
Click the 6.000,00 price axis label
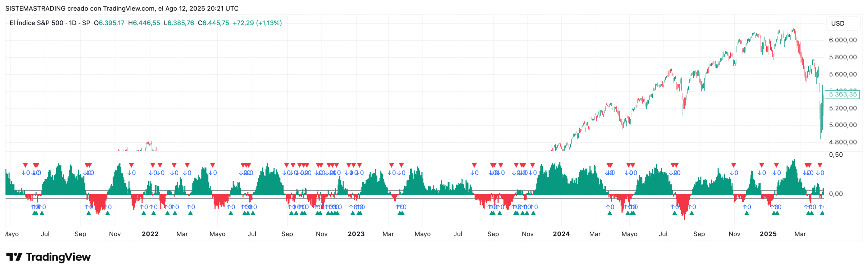[842, 40]
